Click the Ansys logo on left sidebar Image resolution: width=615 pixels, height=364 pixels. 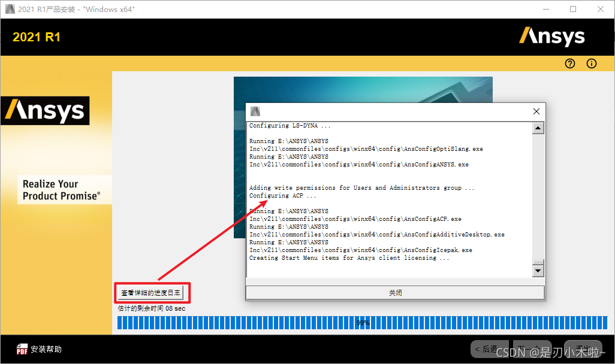45,111
